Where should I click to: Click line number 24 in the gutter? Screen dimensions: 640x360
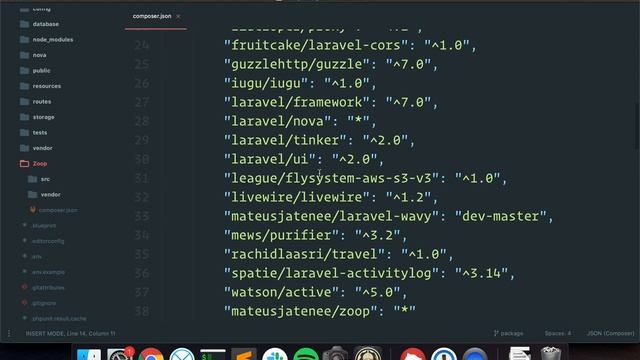(x=142, y=45)
